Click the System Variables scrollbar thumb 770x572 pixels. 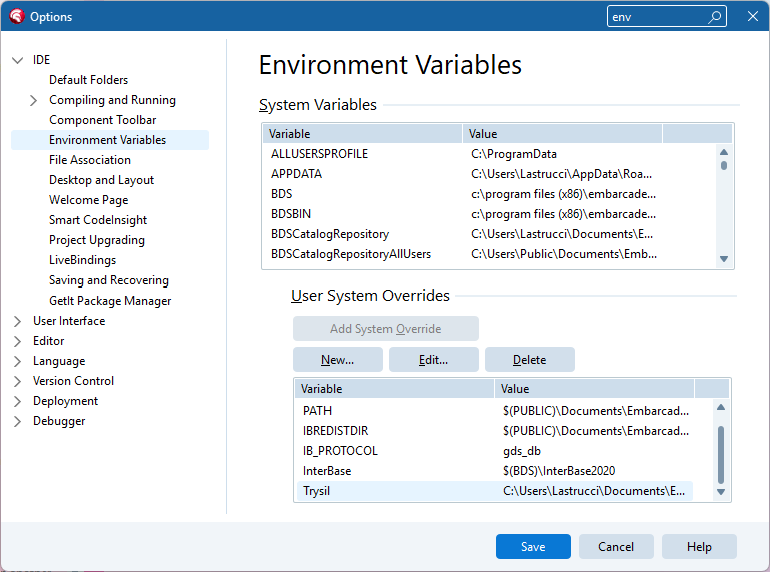click(724, 165)
